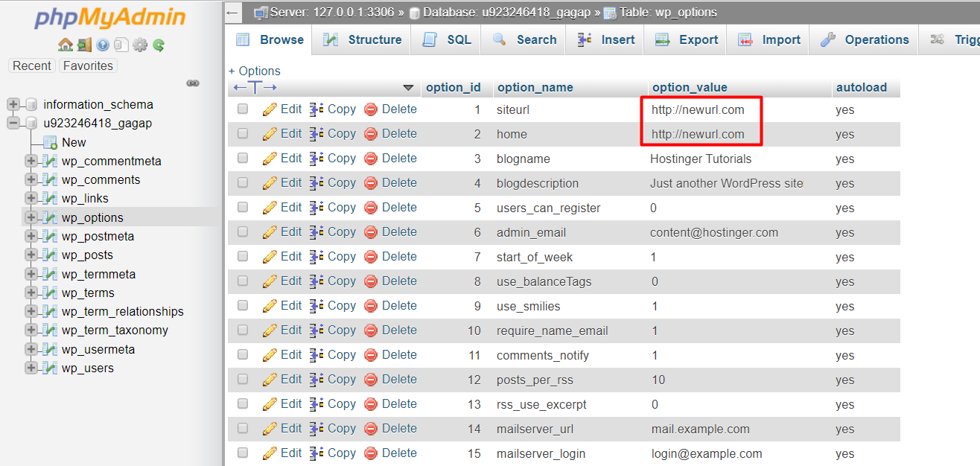Open settings with the gear icon

tap(140, 45)
